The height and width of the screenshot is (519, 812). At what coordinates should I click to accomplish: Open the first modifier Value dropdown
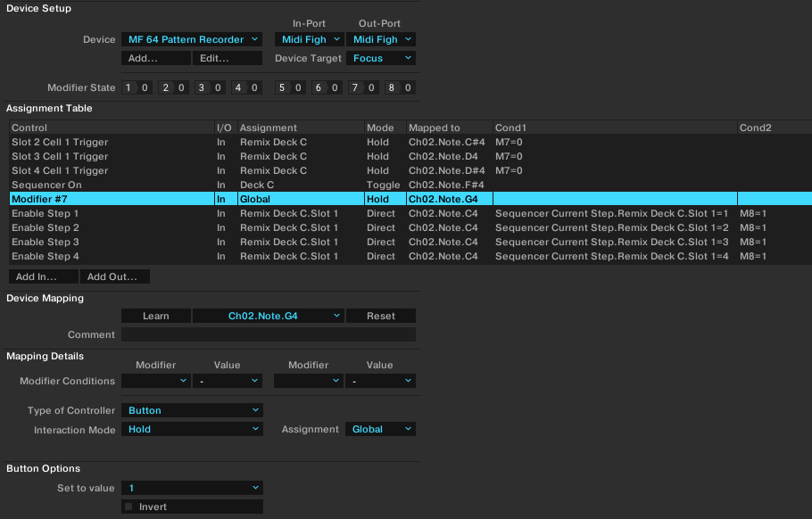(x=228, y=381)
